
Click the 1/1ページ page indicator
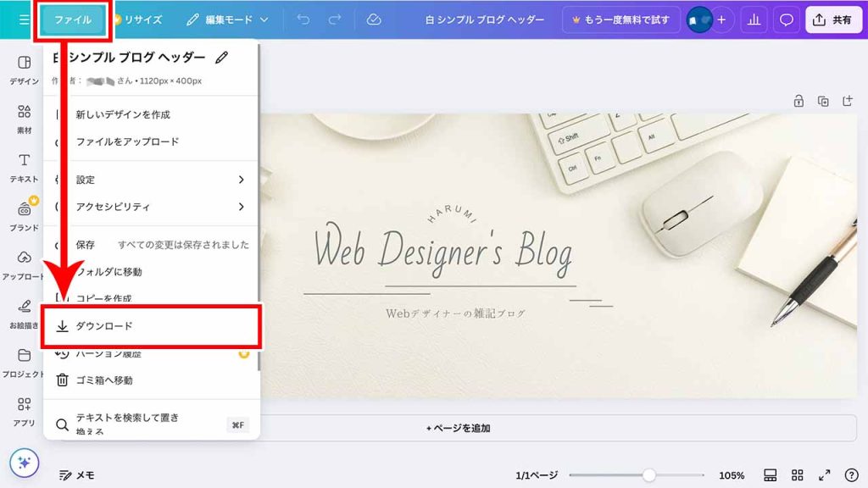tap(537, 475)
